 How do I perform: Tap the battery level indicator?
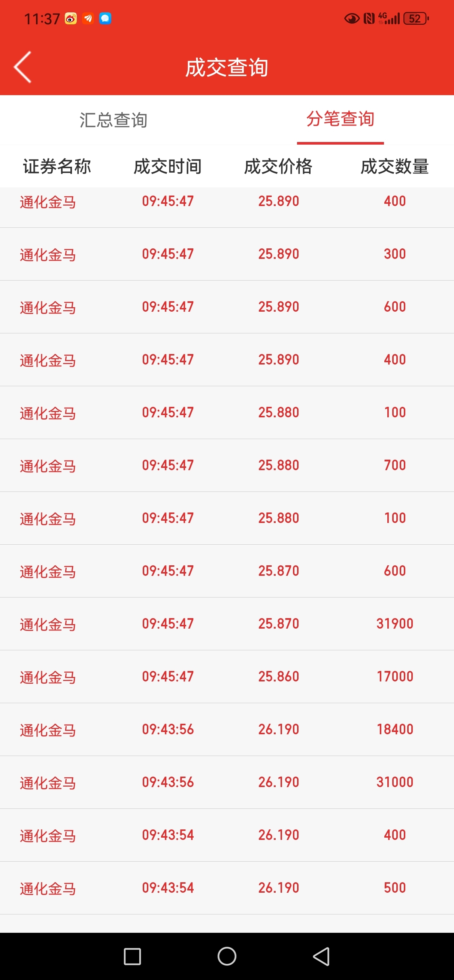tap(416, 19)
